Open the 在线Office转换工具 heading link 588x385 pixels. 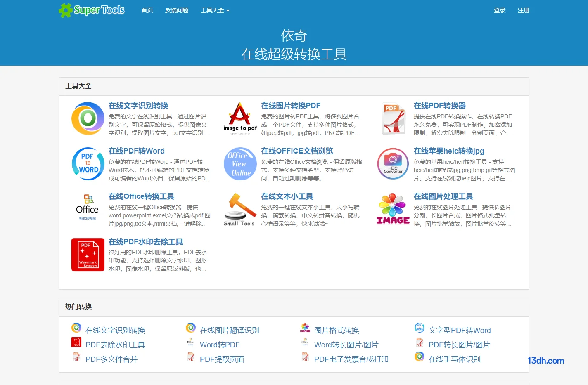point(141,196)
